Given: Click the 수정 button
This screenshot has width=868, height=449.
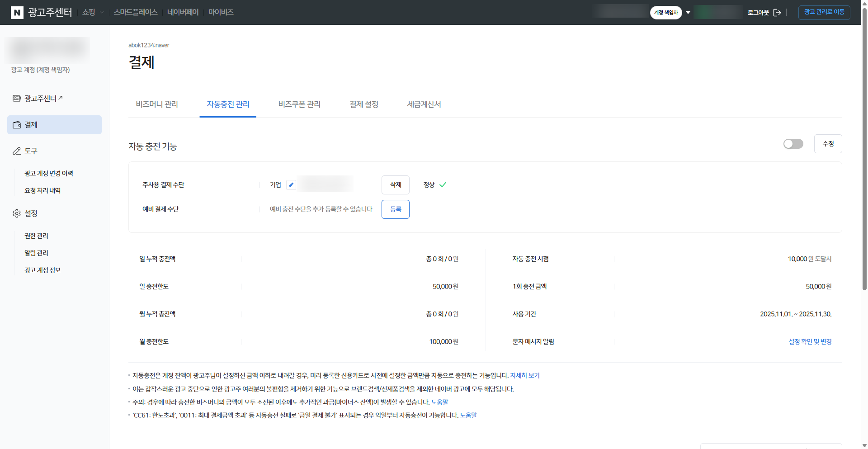Looking at the screenshot, I should pyautogui.click(x=828, y=144).
